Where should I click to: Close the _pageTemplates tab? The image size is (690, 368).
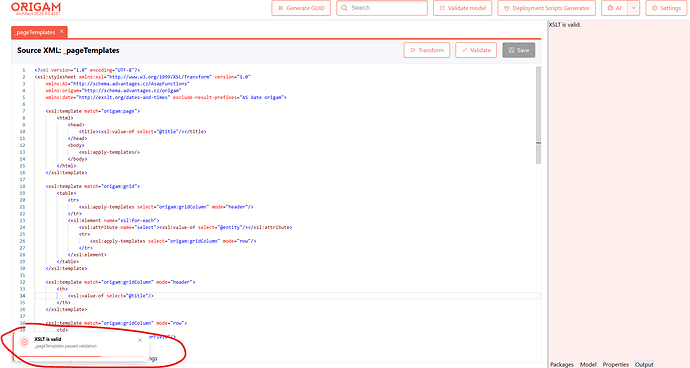(x=62, y=32)
